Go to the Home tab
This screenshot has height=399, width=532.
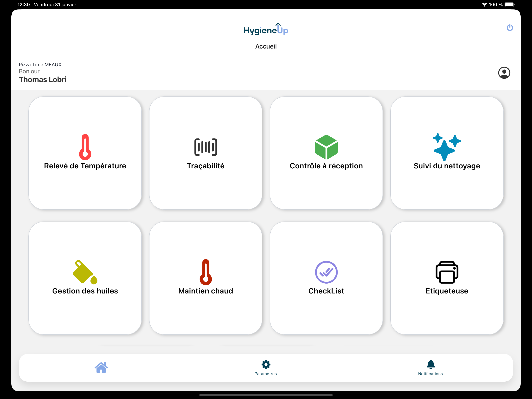coord(101,367)
